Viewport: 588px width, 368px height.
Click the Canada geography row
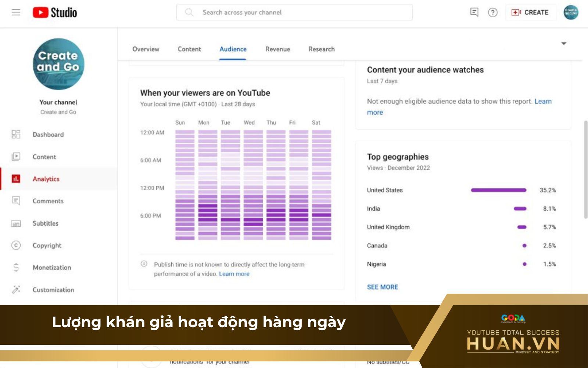(x=461, y=245)
